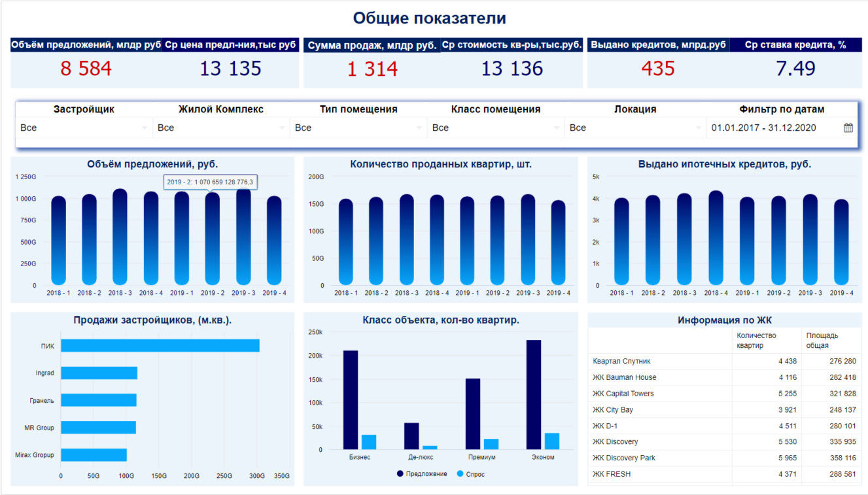Click the 1 314 sales sum value
The image size is (868, 495).
point(372,69)
